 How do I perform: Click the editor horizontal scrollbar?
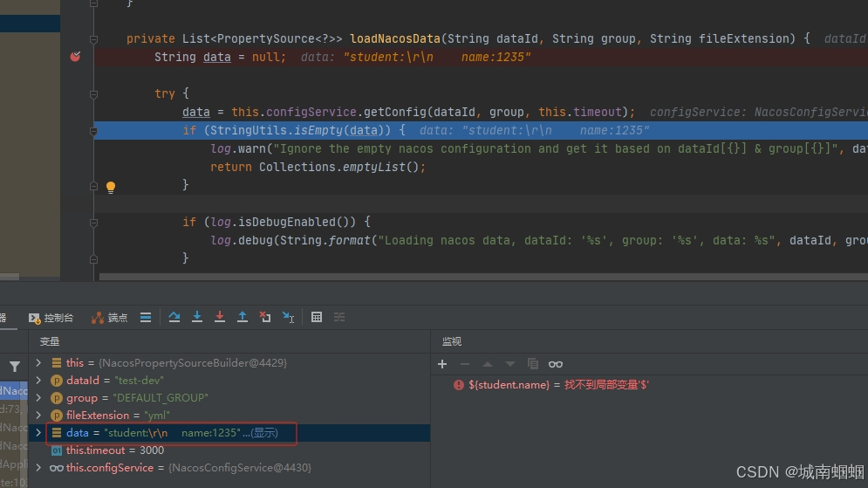coord(482,277)
